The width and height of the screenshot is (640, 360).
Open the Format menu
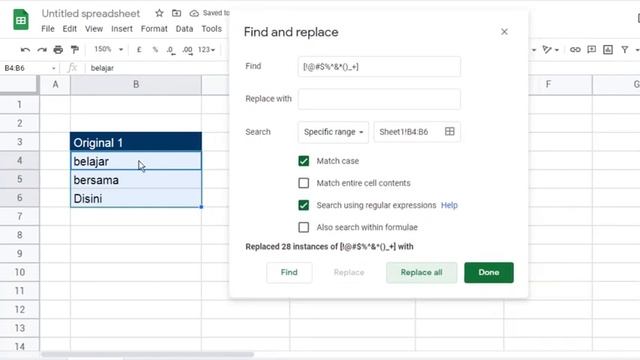154,29
